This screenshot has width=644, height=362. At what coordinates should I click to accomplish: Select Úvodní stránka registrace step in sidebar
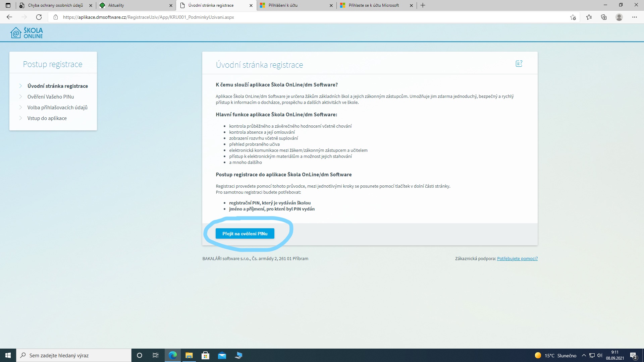(58, 86)
